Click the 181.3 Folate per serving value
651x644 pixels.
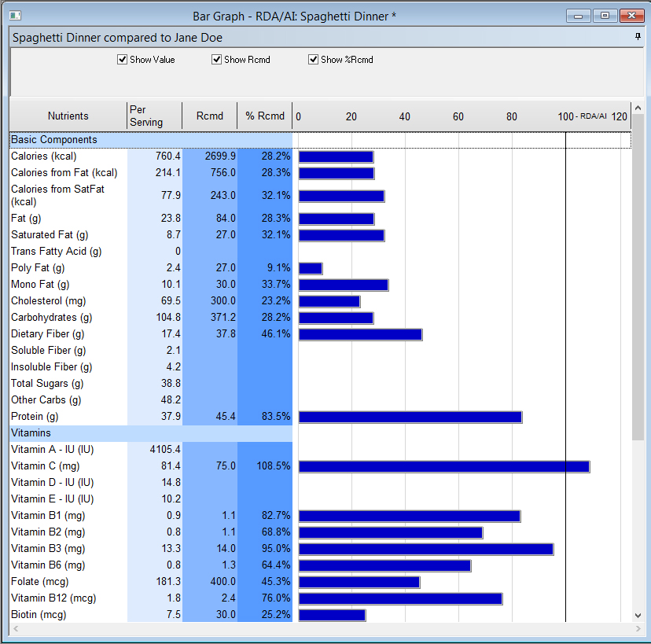pos(168,582)
